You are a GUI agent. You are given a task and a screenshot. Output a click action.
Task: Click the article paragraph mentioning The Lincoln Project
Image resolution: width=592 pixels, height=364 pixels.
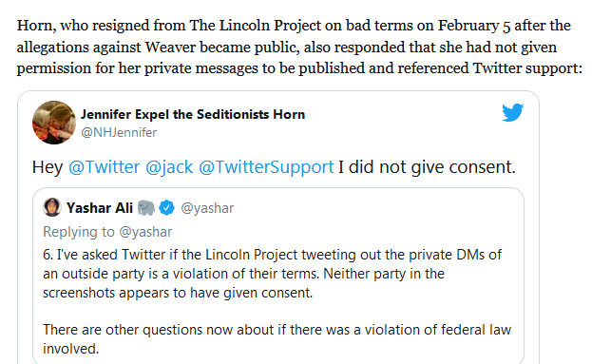click(299, 47)
